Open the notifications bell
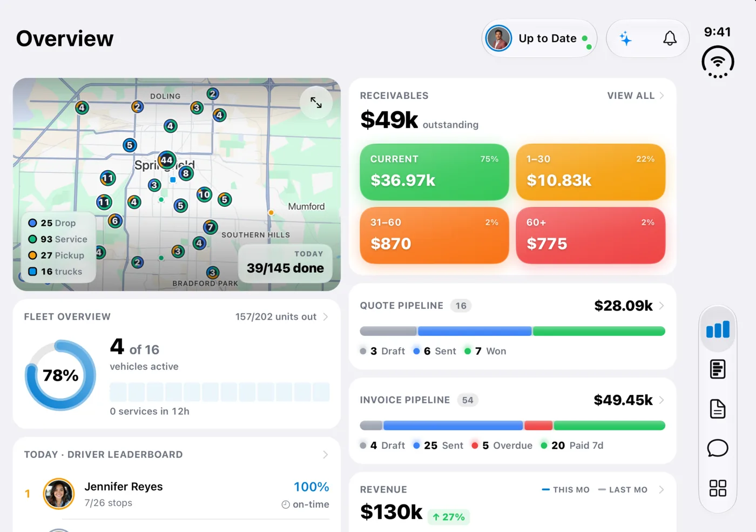Viewport: 756px width, 532px height. point(670,38)
